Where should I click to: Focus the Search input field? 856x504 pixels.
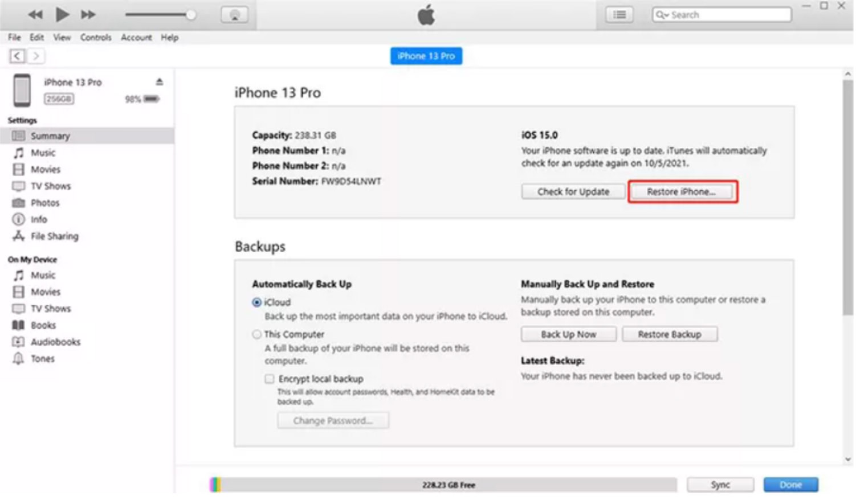coord(722,15)
